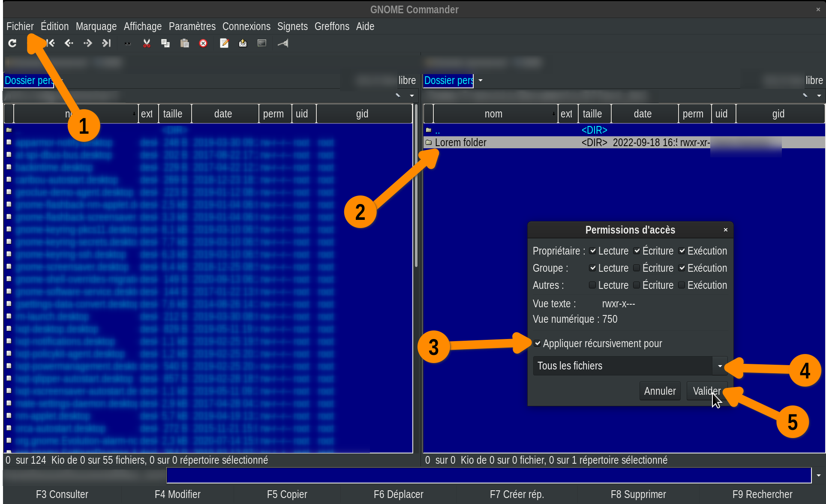826x504 pixels.
Task: Open the Greffons menu
Action: point(331,26)
